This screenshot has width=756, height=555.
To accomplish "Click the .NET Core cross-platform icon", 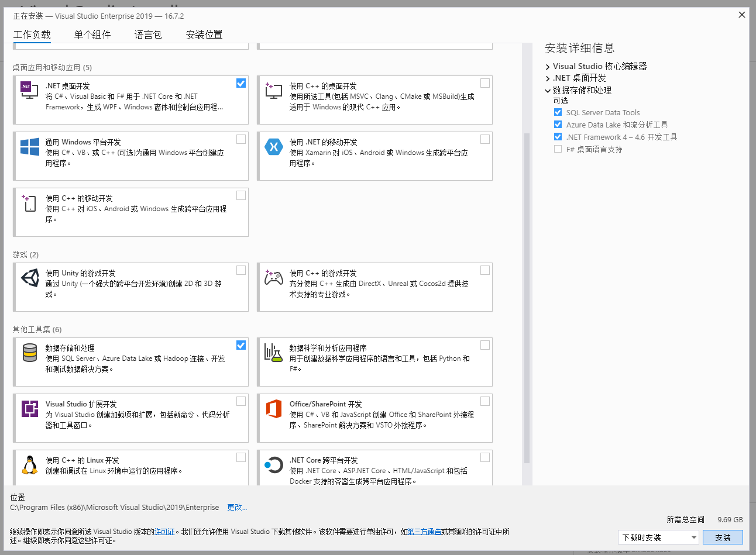I will click(273, 464).
